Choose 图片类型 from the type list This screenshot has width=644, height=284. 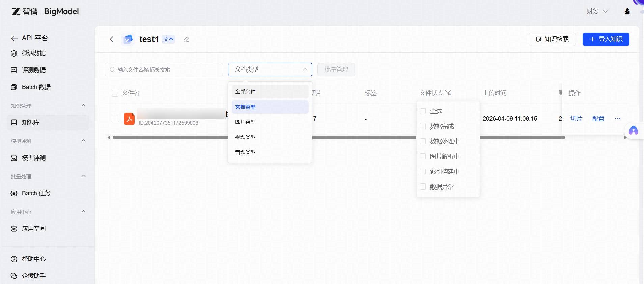coord(245,122)
